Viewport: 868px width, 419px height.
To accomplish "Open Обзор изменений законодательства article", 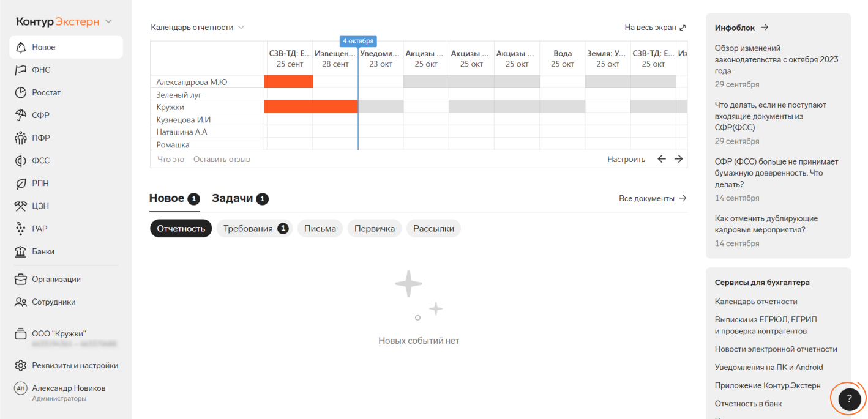I will [776, 59].
